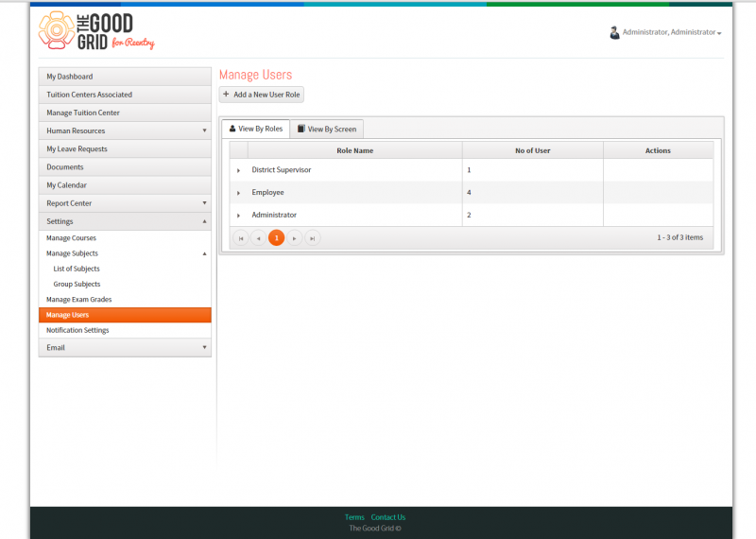Click The Good Grid logo
Screen dimensions: 756x539
96,31
